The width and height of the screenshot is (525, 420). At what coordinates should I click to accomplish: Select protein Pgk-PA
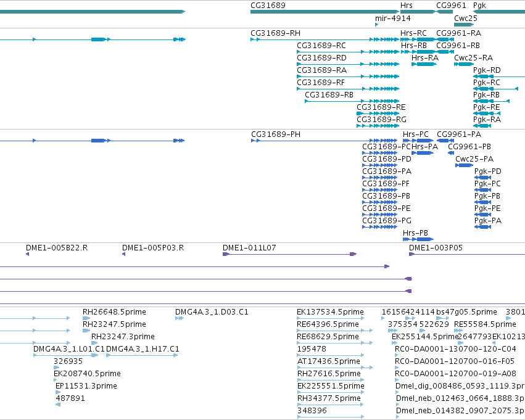tap(483, 227)
